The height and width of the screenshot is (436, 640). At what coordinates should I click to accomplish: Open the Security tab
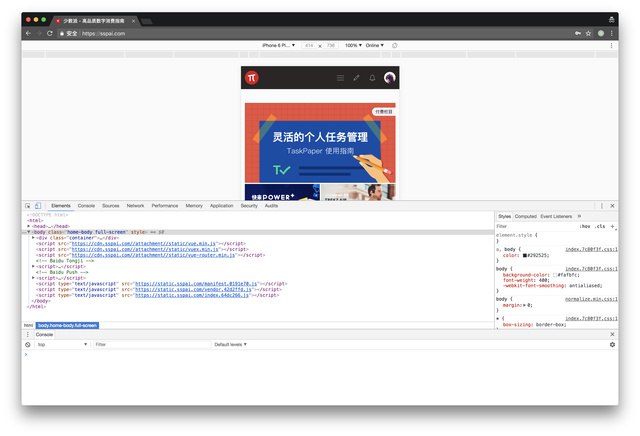coord(249,206)
